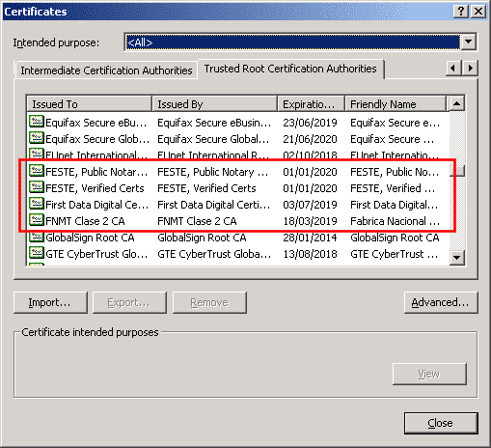
Task: Click the First Data Digital Ce... certificate icon
Action: point(37,204)
